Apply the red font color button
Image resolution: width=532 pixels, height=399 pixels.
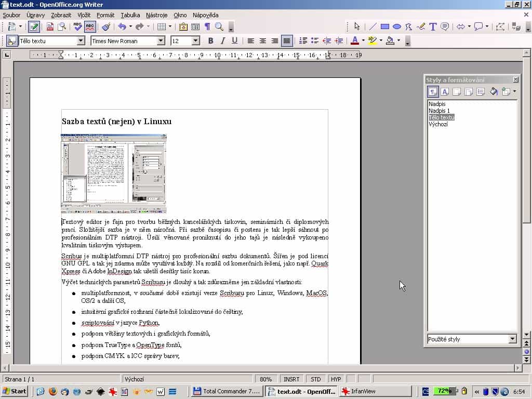point(355,41)
